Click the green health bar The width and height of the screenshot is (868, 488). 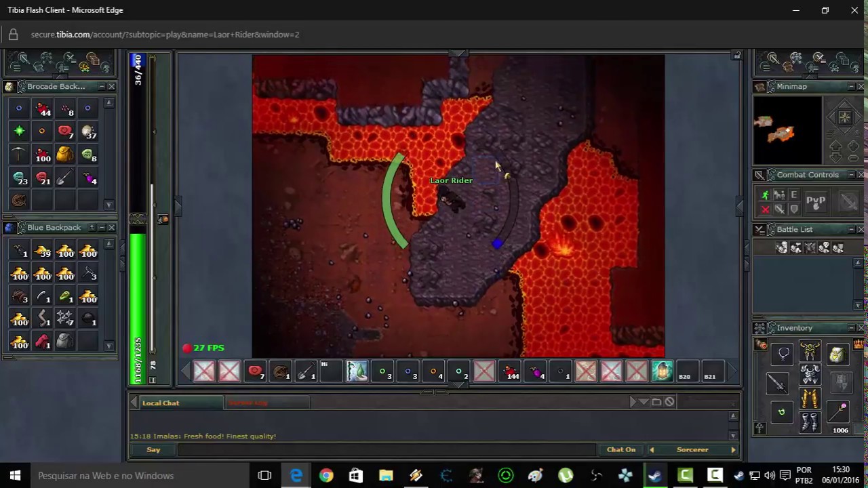[x=138, y=308]
